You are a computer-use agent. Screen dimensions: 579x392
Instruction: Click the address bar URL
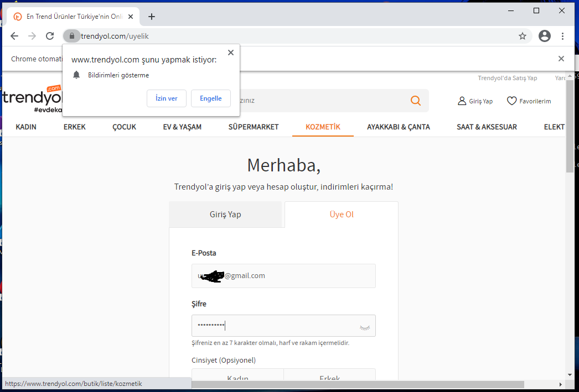(115, 36)
